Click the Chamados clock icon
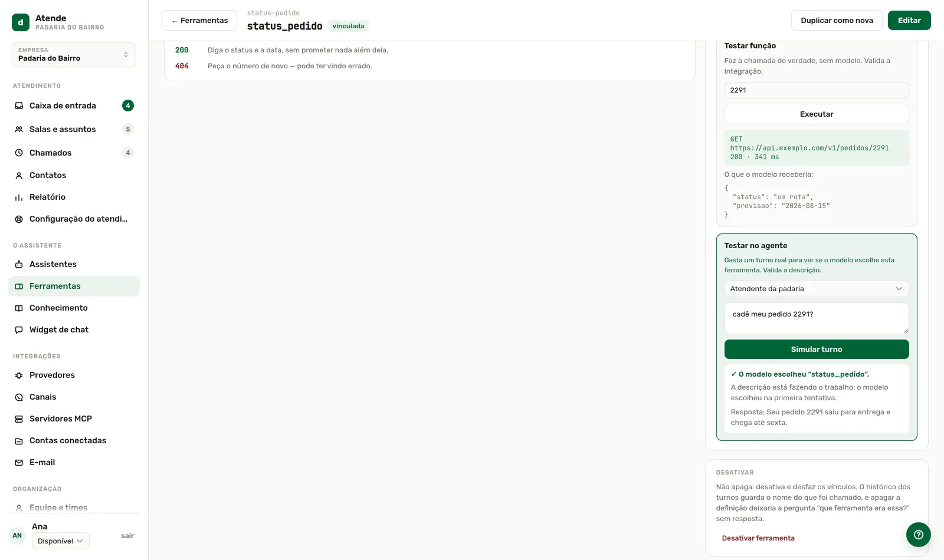The width and height of the screenshot is (944, 560). (19, 153)
